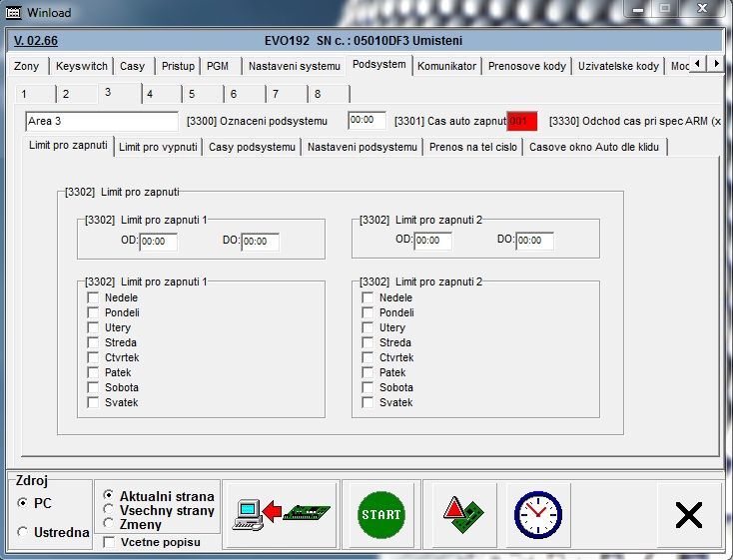This screenshot has width=733, height=560.
Task: Open the Limit pro vypnuti tab
Action: pos(158,147)
